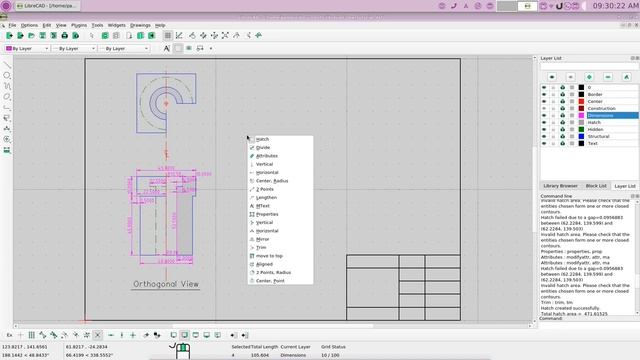640x360 pixels.
Task: Open the Widgets menu
Action: 116,25
